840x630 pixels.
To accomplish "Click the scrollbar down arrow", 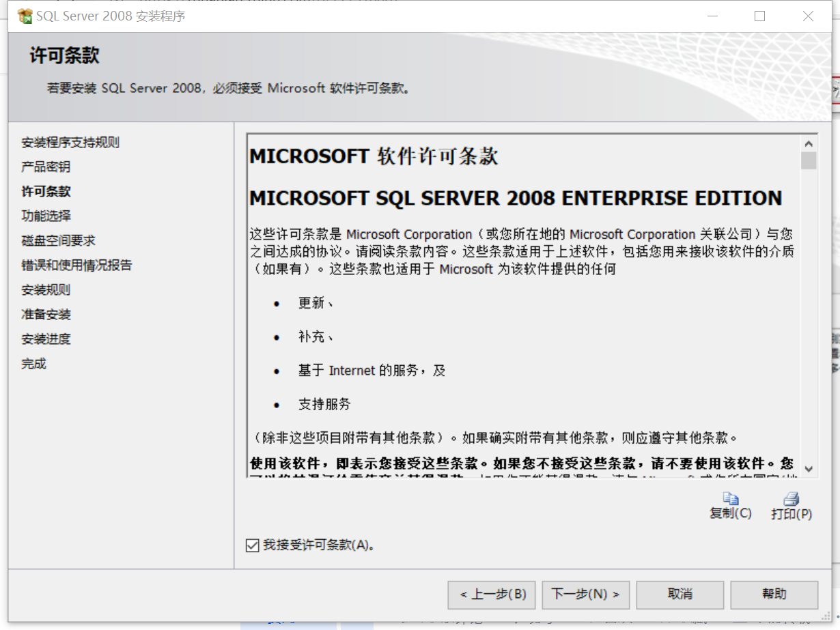I will tap(809, 470).
